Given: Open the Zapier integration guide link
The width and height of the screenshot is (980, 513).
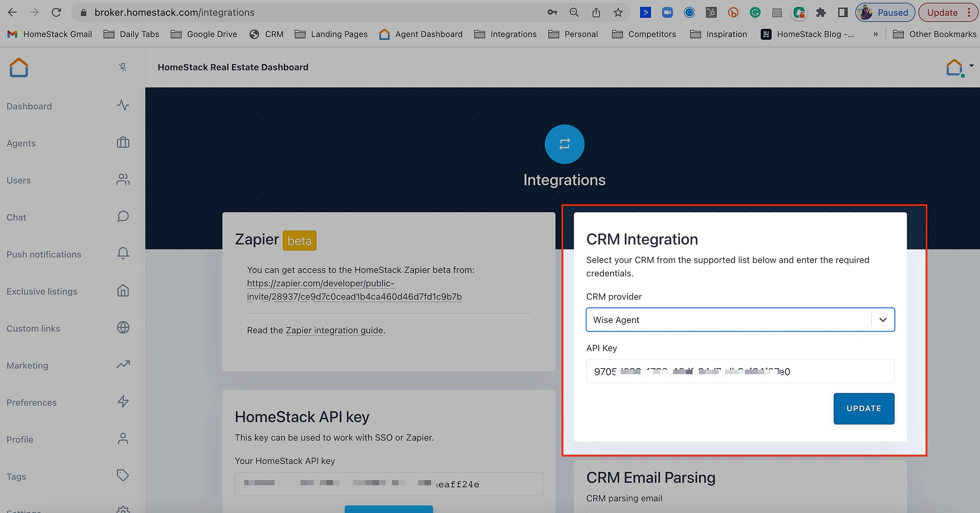Looking at the screenshot, I should pyautogui.click(x=335, y=330).
